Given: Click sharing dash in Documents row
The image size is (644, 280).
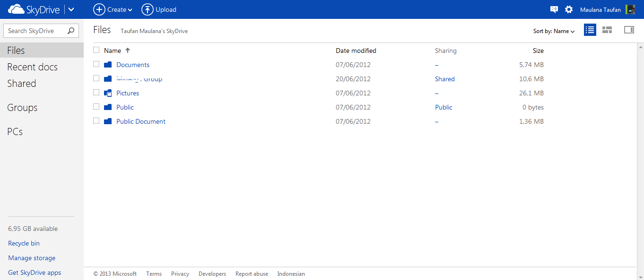Looking at the screenshot, I should 437,65.
